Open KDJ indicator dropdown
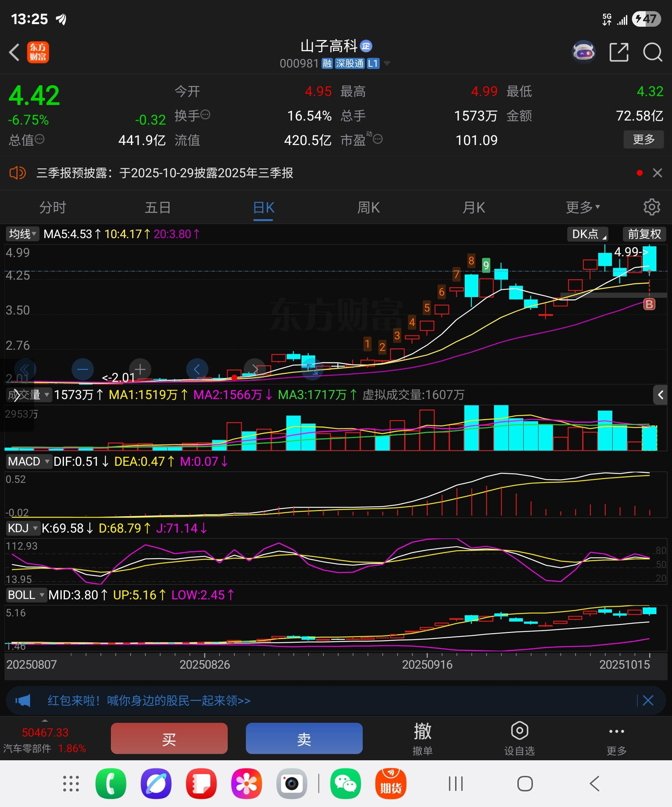The height and width of the screenshot is (807, 672). (x=23, y=528)
